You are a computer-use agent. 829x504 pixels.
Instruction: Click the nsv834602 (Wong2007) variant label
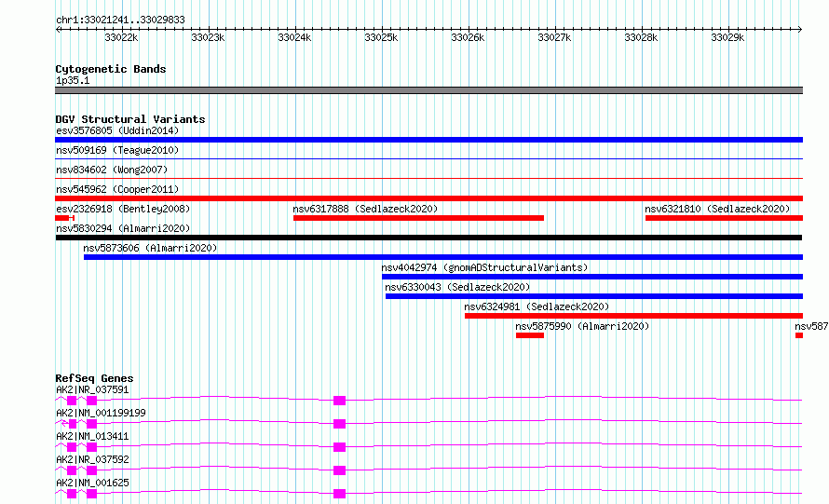tap(112, 170)
